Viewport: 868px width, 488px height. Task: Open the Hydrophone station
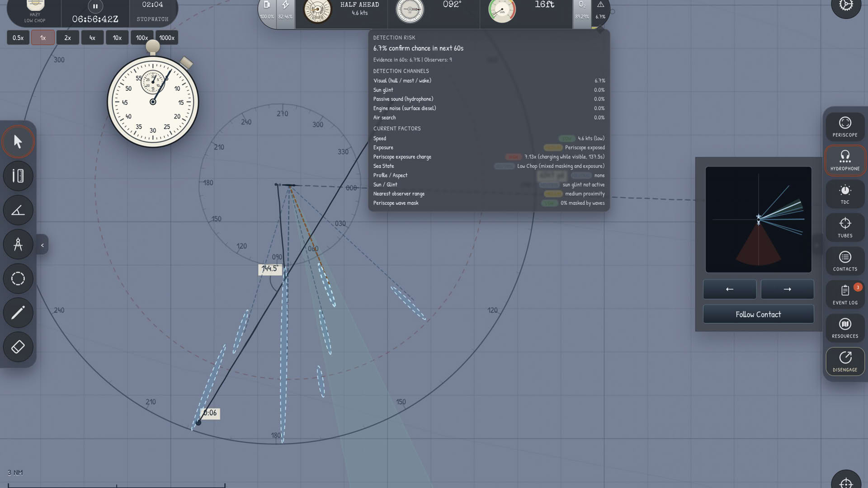tap(845, 160)
